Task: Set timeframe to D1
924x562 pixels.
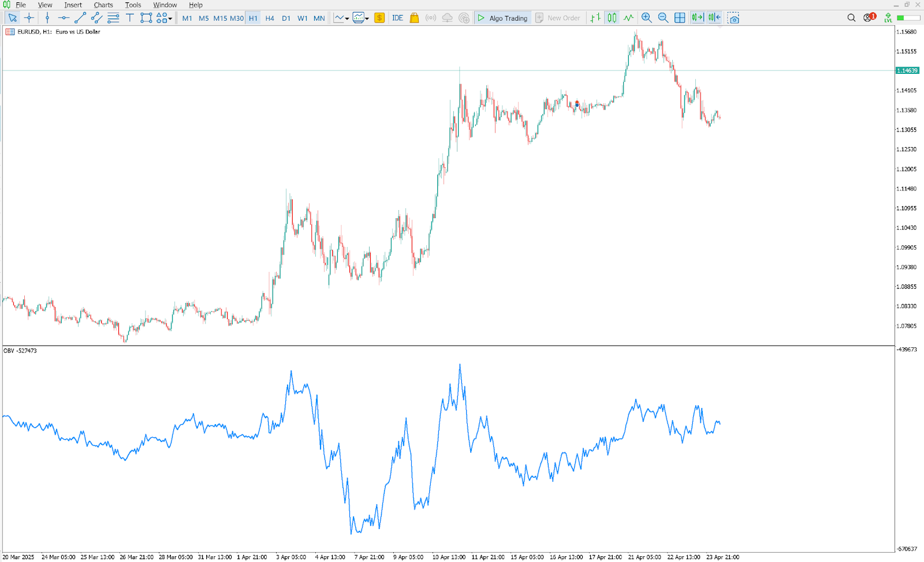Action: coord(286,18)
